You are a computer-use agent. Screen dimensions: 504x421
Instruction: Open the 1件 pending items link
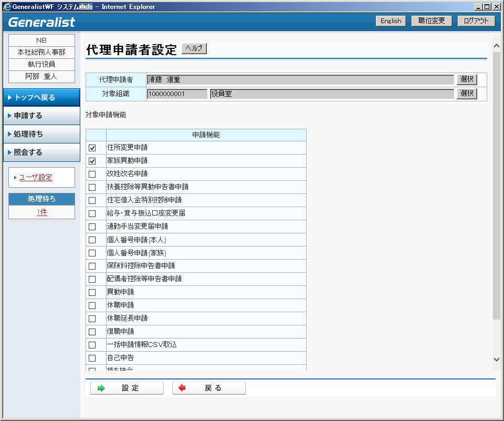[42, 212]
